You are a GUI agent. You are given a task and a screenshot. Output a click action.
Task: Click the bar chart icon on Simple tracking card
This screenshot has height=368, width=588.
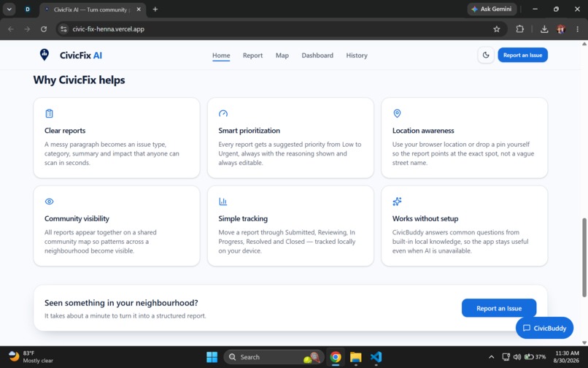coord(223,202)
